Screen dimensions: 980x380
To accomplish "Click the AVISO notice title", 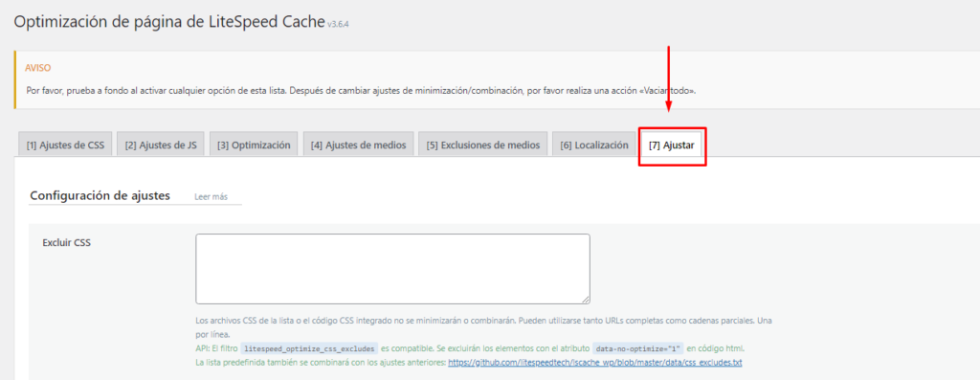I will pos(37,68).
